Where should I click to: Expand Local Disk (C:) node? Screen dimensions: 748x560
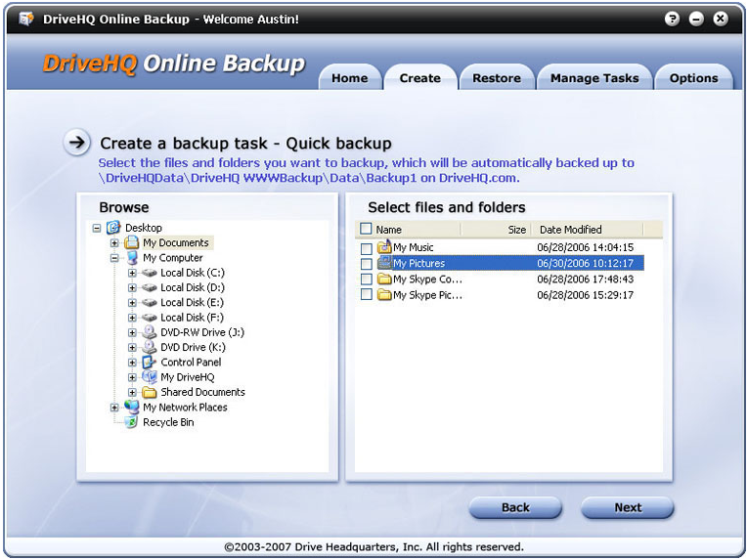pyautogui.click(x=132, y=273)
